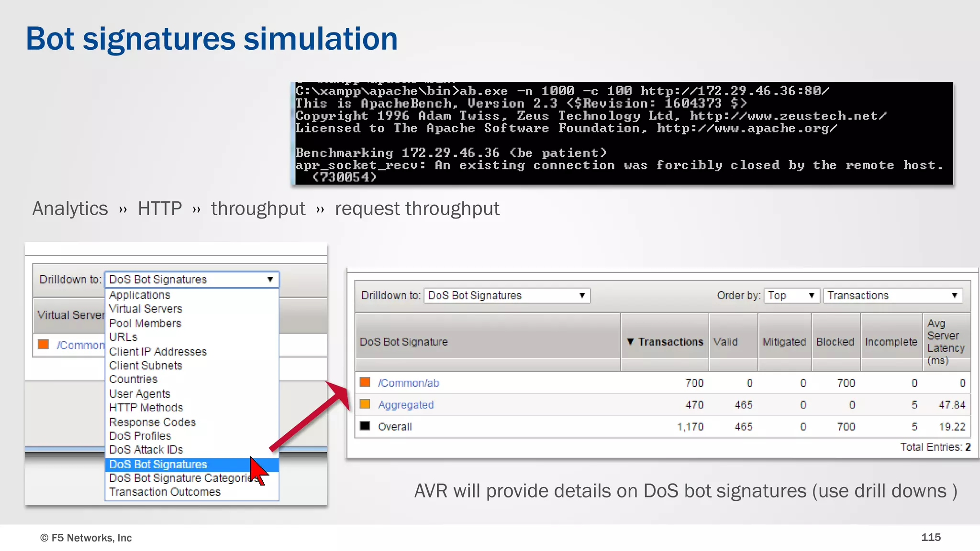Click the 1,170 transactions value in Overall row
980x551 pixels.
coord(690,427)
